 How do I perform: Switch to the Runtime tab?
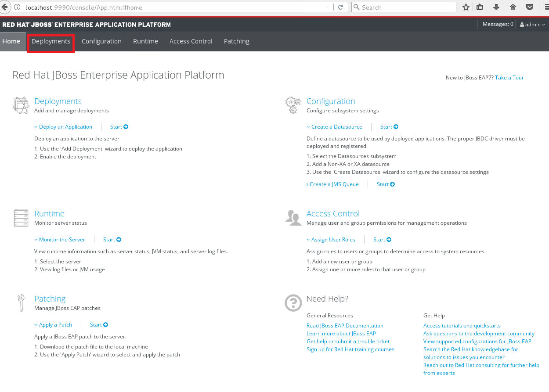coord(145,41)
